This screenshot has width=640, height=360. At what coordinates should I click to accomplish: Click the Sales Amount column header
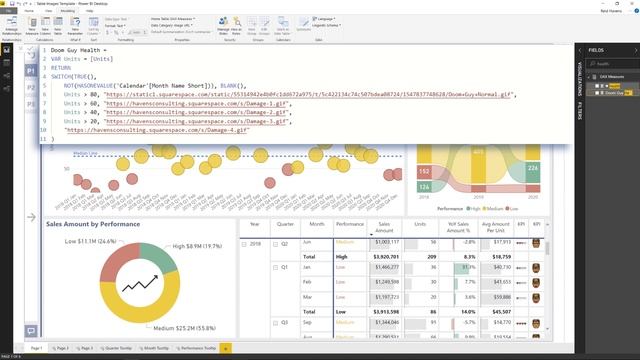point(384,227)
